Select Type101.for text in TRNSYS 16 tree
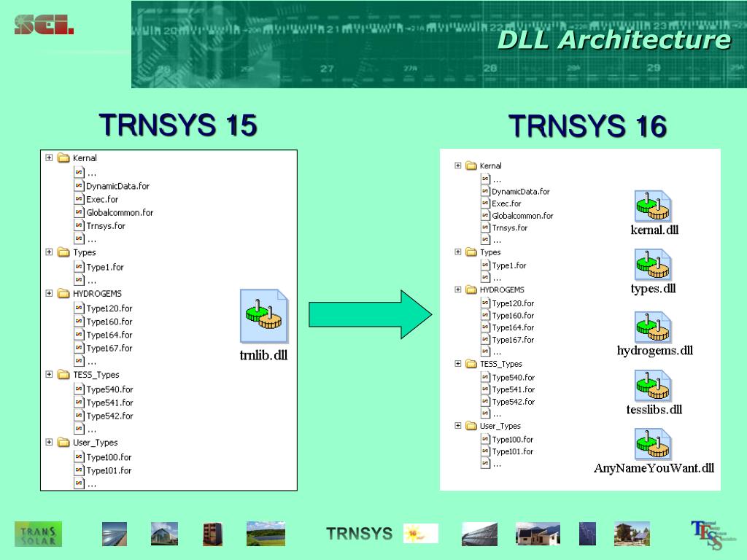Image resolution: width=747 pixels, height=560 pixels. [513, 451]
